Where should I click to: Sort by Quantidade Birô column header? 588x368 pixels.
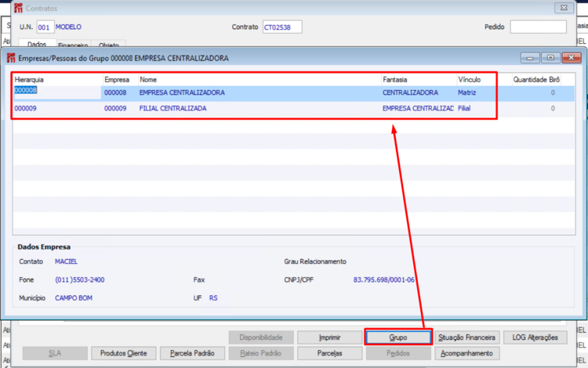click(536, 80)
